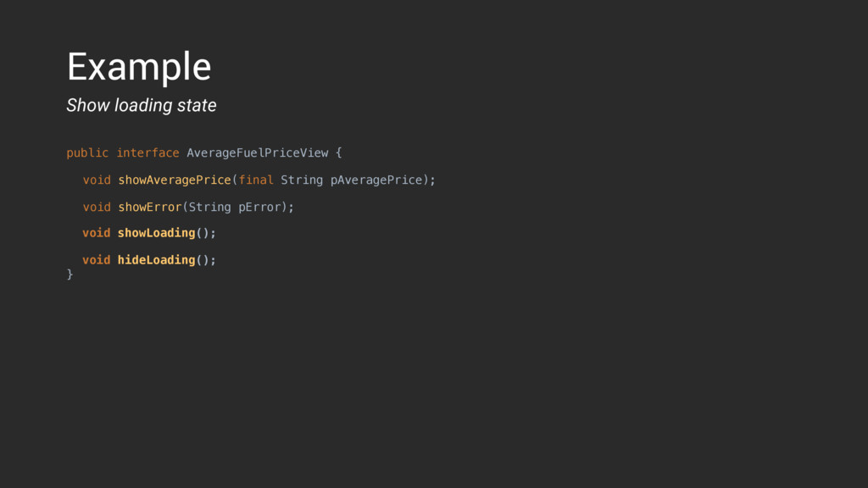Click the "interface" keyword
Image resolution: width=868 pixels, height=488 pixels.
[x=147, y=152]
